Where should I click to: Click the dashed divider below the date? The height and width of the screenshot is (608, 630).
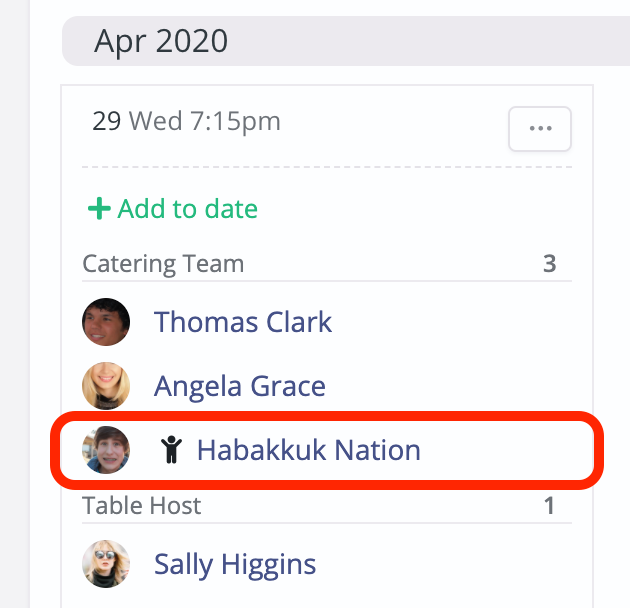tap(327, 167)
